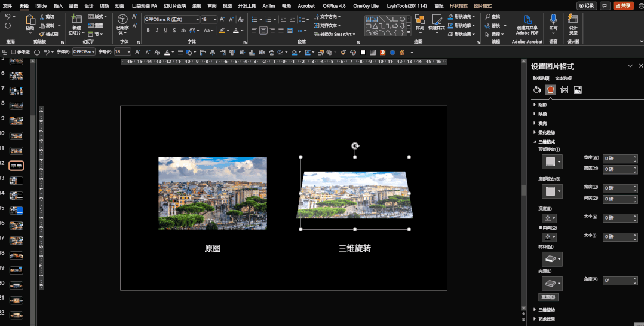The image size is (644, 326).
Task: Click Replace (替换) in editing group
Action: 492,25
